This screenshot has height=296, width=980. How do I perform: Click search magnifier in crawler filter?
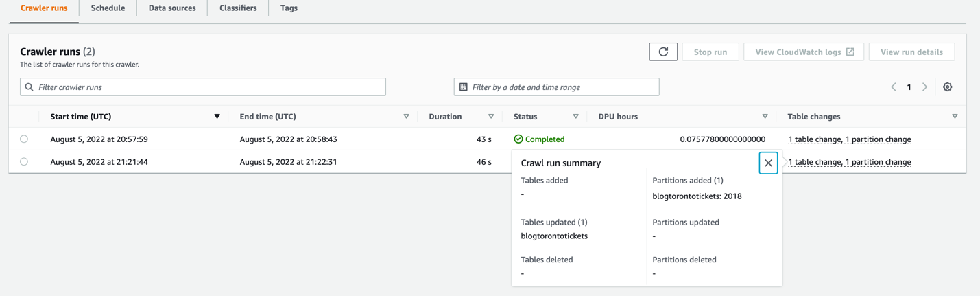coord(29,87)
